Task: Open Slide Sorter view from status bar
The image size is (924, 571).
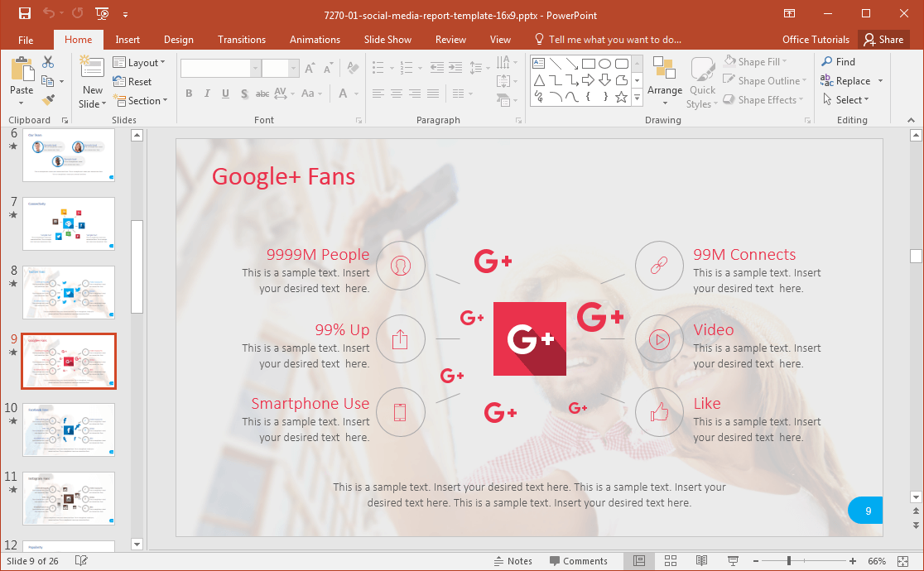Action: (x=671, y=561)
